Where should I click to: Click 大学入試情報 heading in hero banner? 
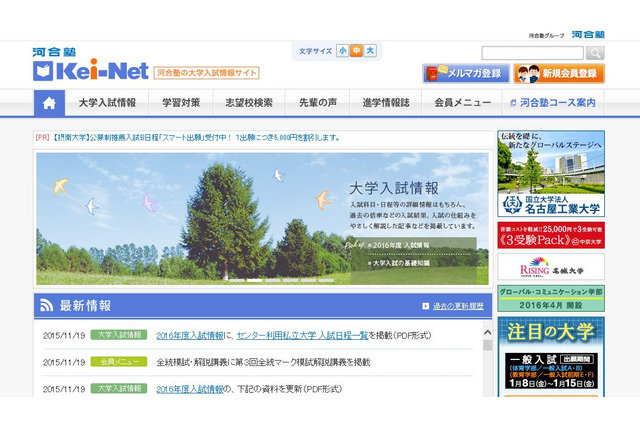click(x=394, y=189)
